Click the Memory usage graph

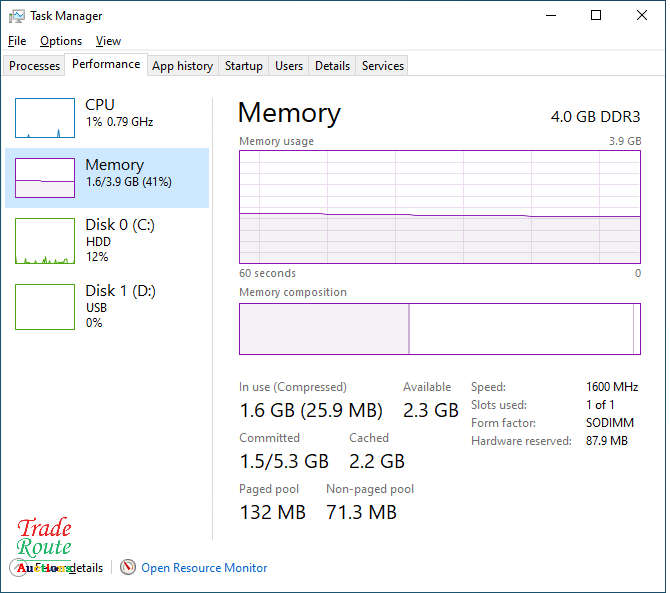tap(440, 207)
